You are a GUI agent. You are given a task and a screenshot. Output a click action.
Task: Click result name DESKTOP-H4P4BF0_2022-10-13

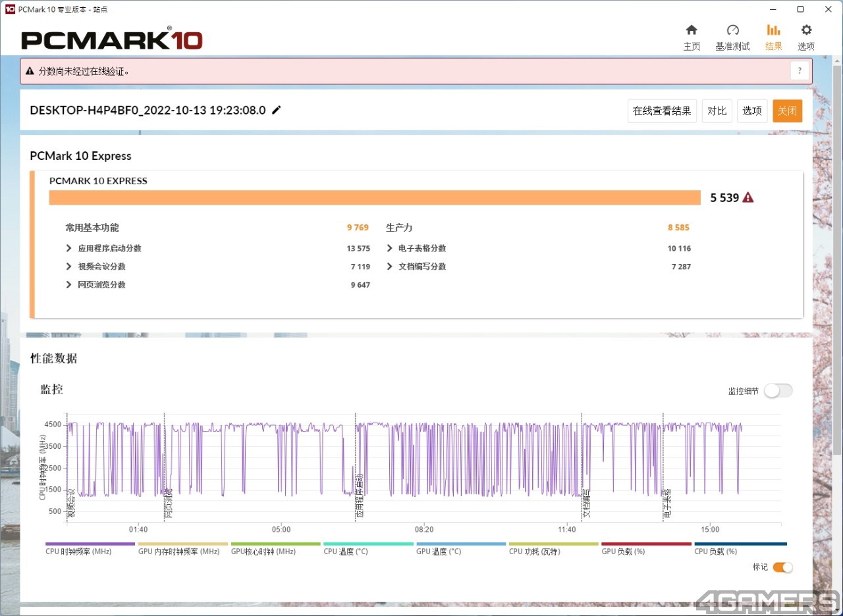(148, 110)
